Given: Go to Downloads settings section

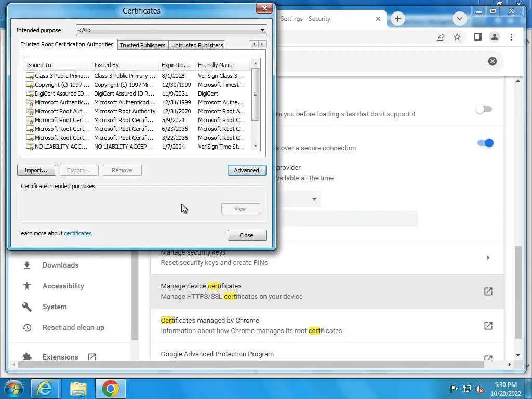Looking at the screenshot, I should 60,265.
